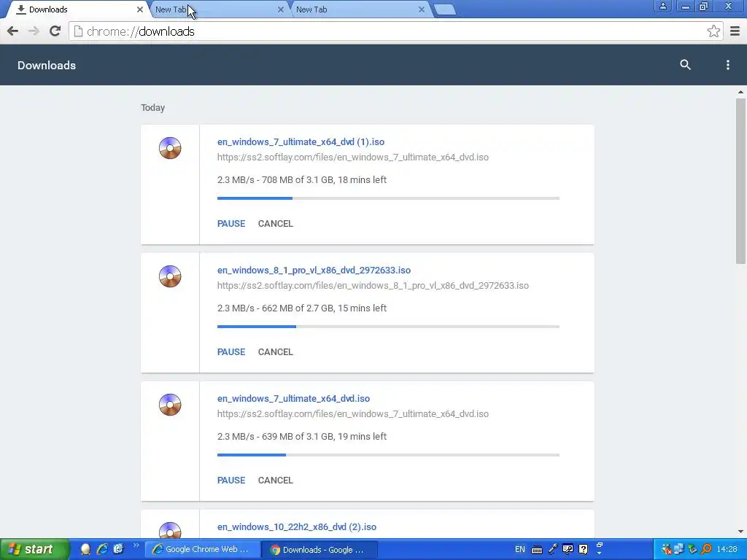Close the second New Tab
Viewport: 747px width, 560px height.
tap(421, 9)
